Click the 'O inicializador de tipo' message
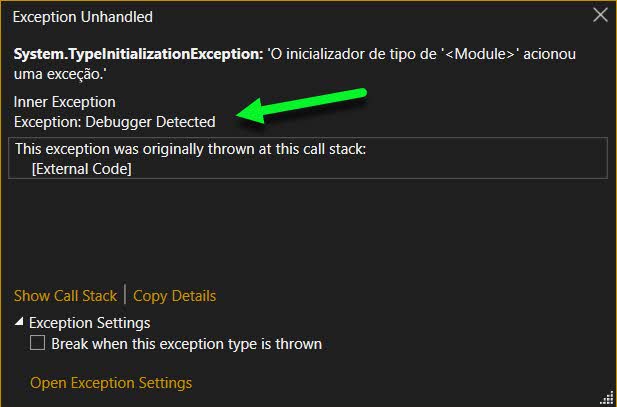This screenshot has width=617, height=407. (295, 63)
